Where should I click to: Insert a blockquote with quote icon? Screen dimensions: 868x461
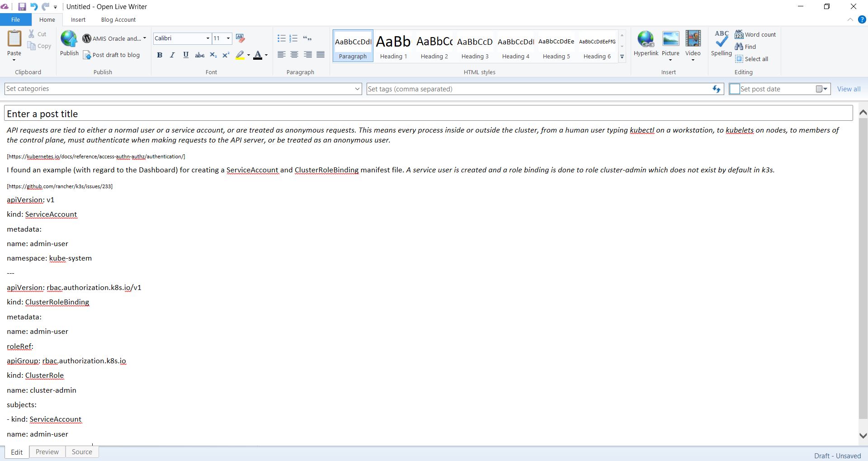(x=307, y=38)
